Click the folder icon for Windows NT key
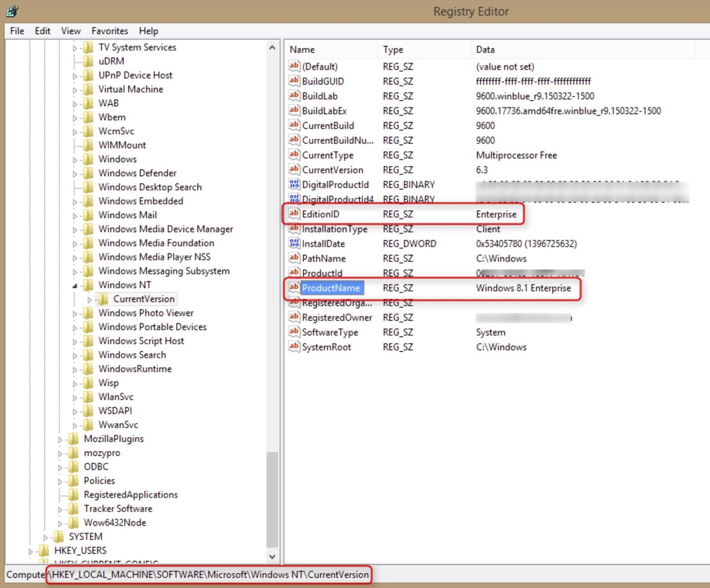Screen dimensions: 710x588 [x=88, y=285]
